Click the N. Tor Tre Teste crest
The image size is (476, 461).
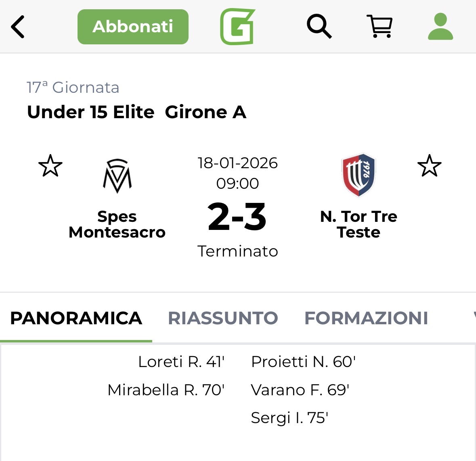pos(359,175)
